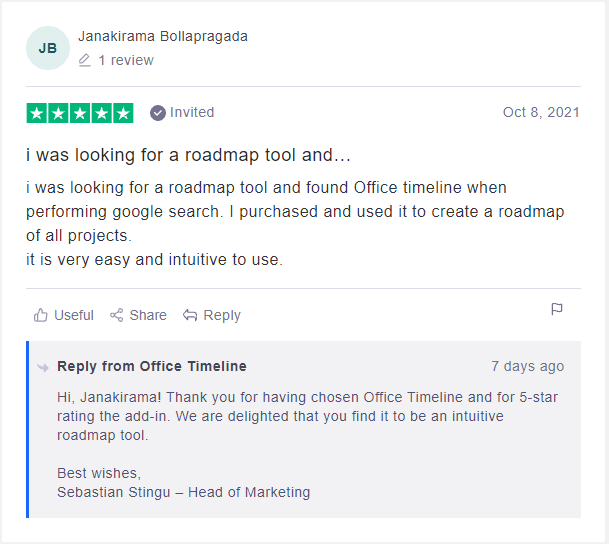Open the review title "i was looking for a roadmap tool and…"
The width and height of the screenshot is (609, 544).
[189, 156]
